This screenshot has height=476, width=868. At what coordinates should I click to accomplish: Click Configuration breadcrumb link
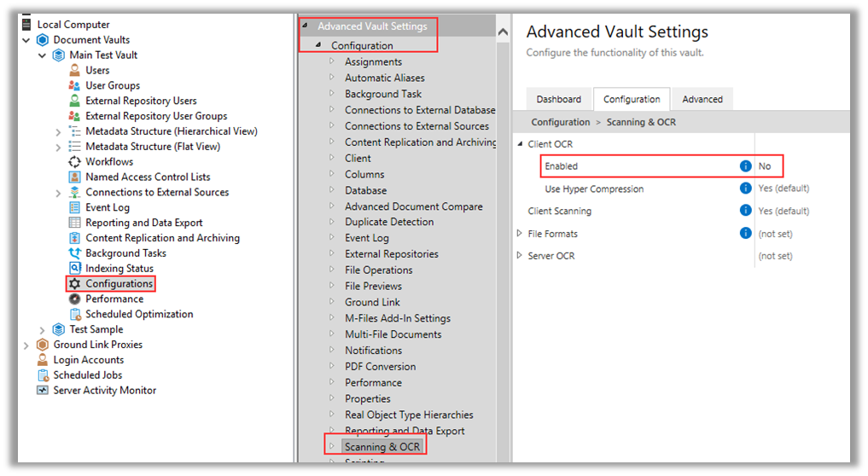(x=560, y=122)
